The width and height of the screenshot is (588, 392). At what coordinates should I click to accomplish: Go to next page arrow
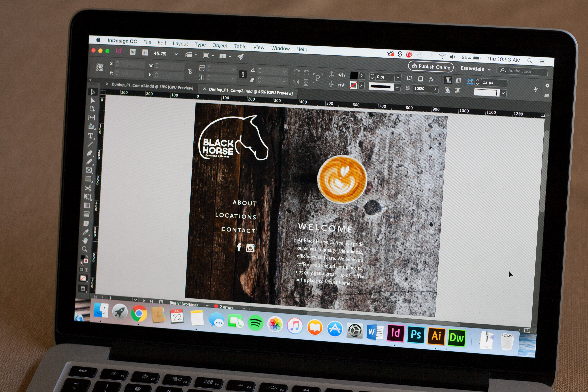(x=144, y=300)
